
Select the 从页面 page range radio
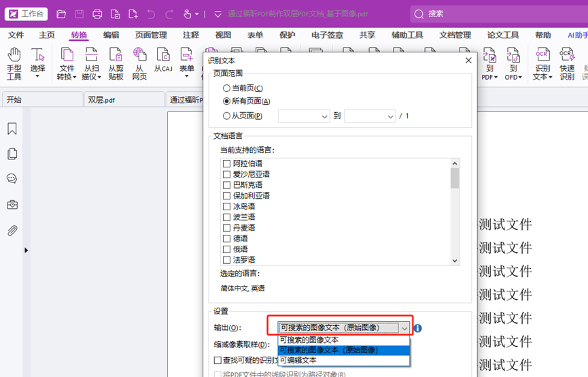(x=227, y=116)
